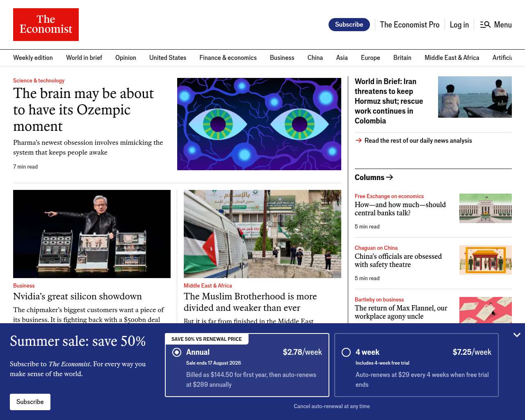Click The Economist logo
525x420 pixels.
tap(46, 25)
